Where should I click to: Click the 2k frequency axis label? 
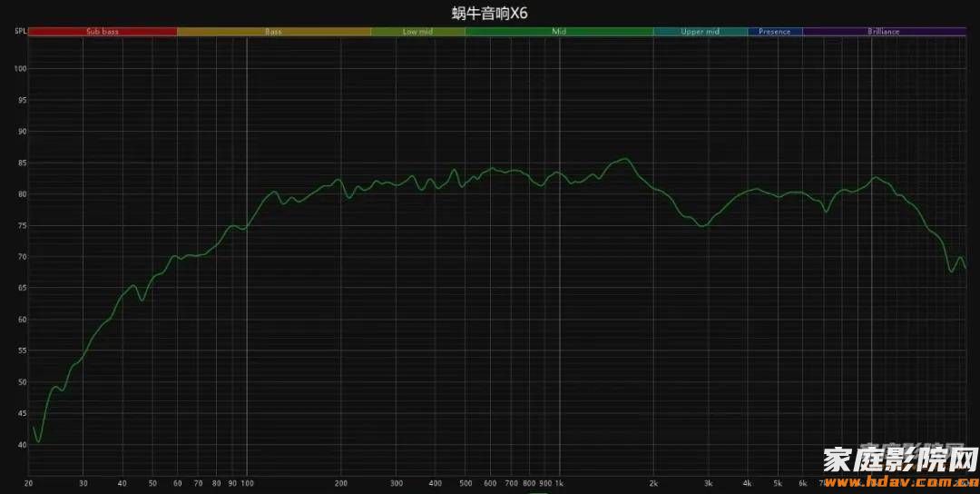point(653,483)
